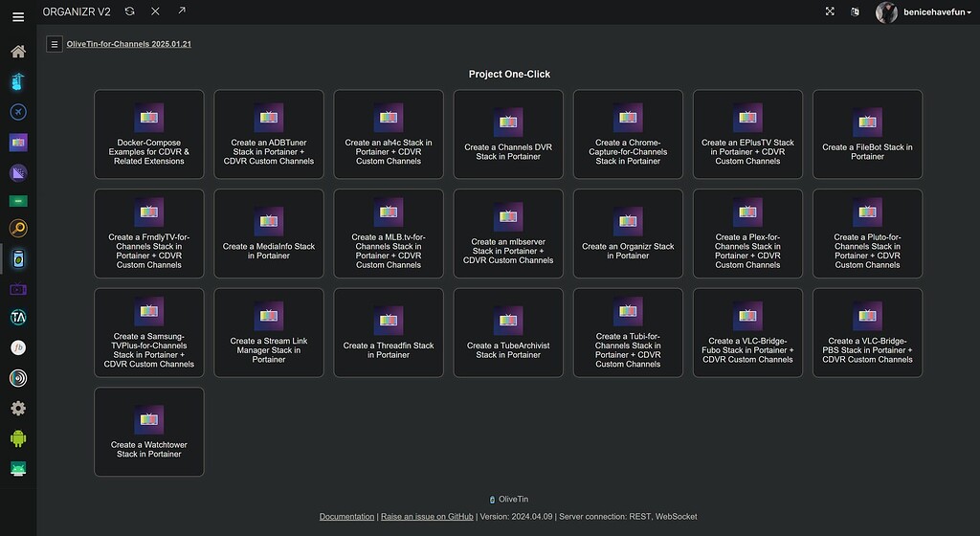Click the Documentation footer link
This screenshot has width=980, height=536.
tap(346, 517)
